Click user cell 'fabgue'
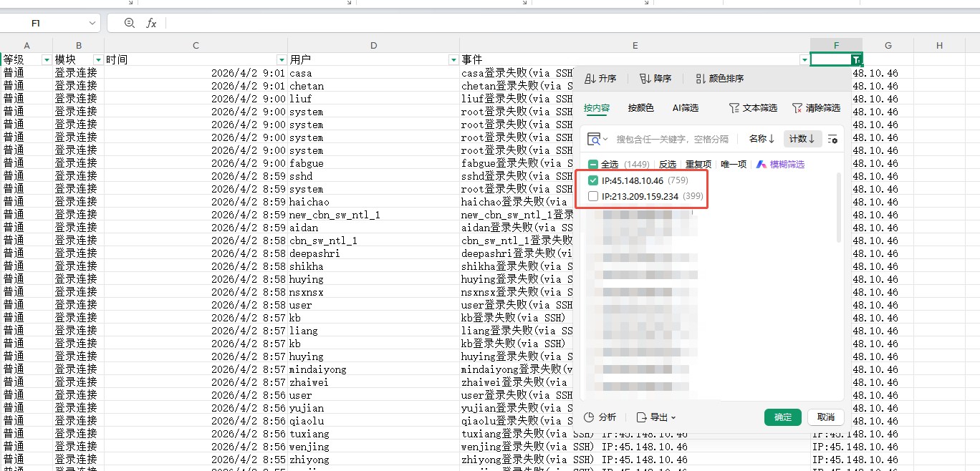This screenshot has height=471, width=980. tap(373, 163)
